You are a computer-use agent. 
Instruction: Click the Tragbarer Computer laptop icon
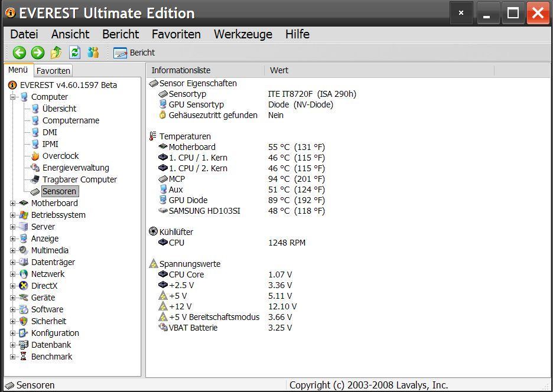(x=35, y=179)
